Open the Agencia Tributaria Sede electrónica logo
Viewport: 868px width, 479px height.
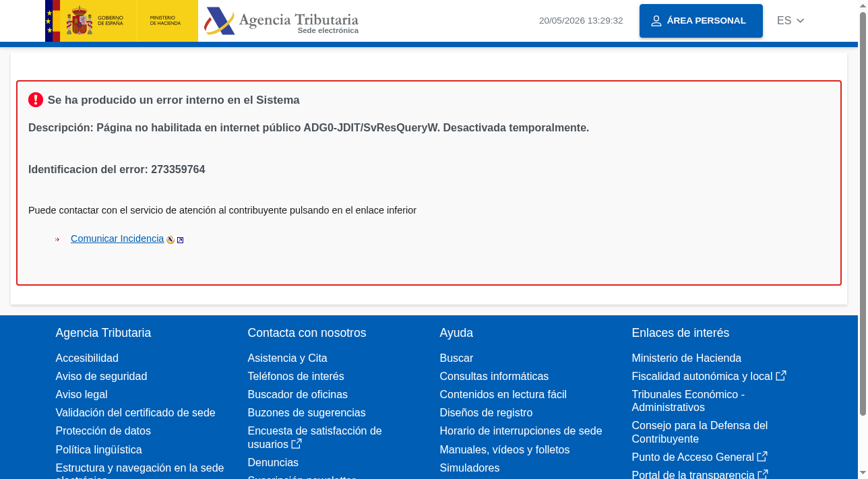(282, 21)
